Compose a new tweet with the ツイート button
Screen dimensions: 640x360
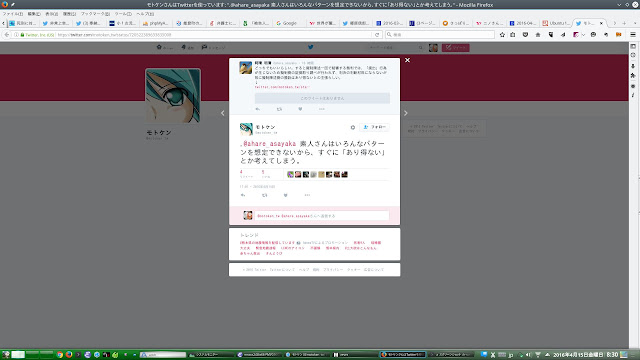[456, 48]
